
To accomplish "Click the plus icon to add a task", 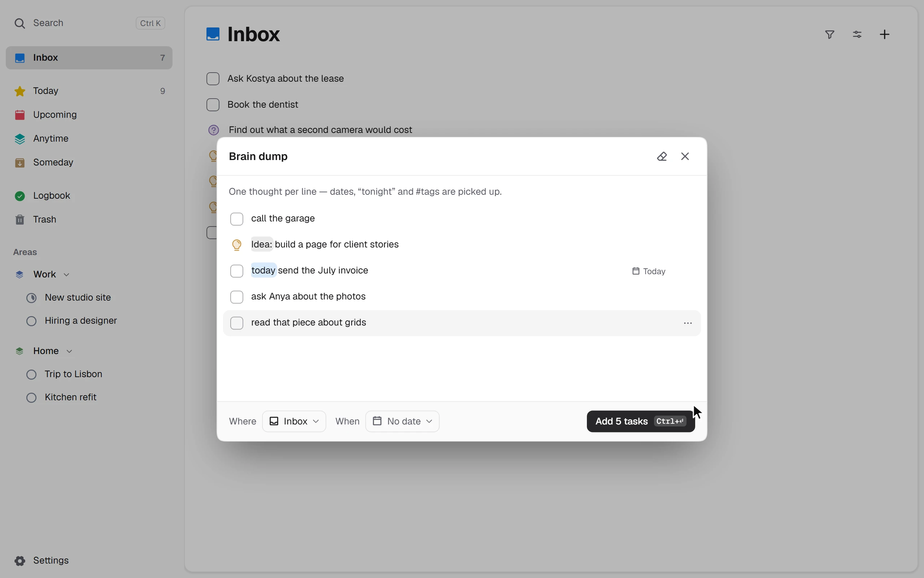I will click(x=885, y=35).
